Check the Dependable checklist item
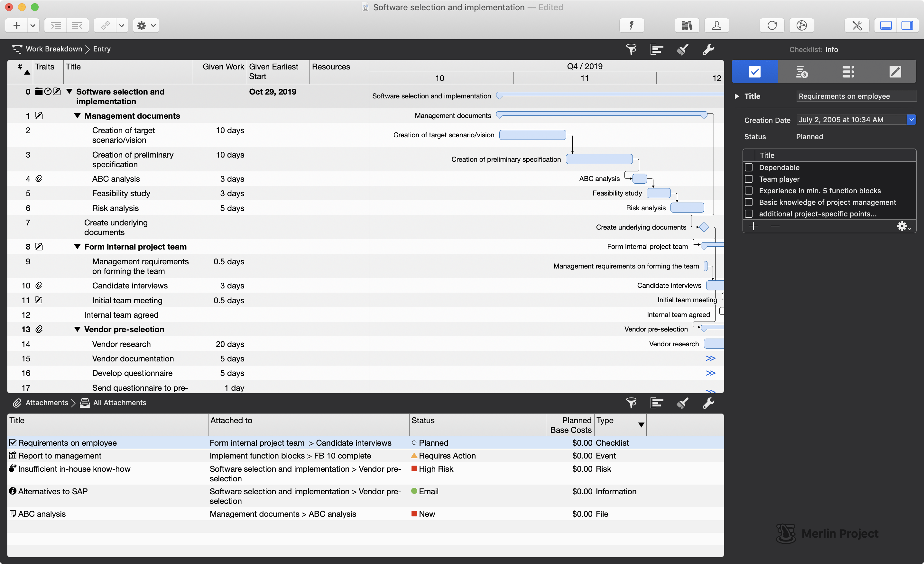The width and height of the screenshot is (924, 564). [749, 168]
